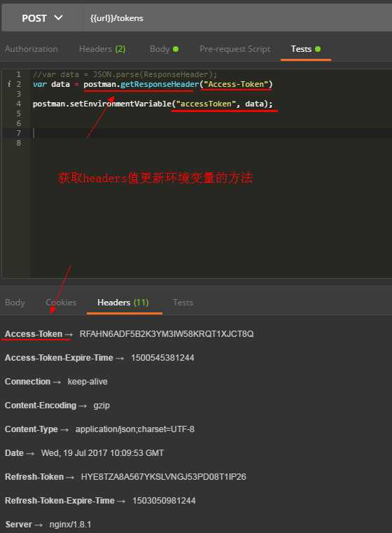Select value 1500545381244

point(162,358)
